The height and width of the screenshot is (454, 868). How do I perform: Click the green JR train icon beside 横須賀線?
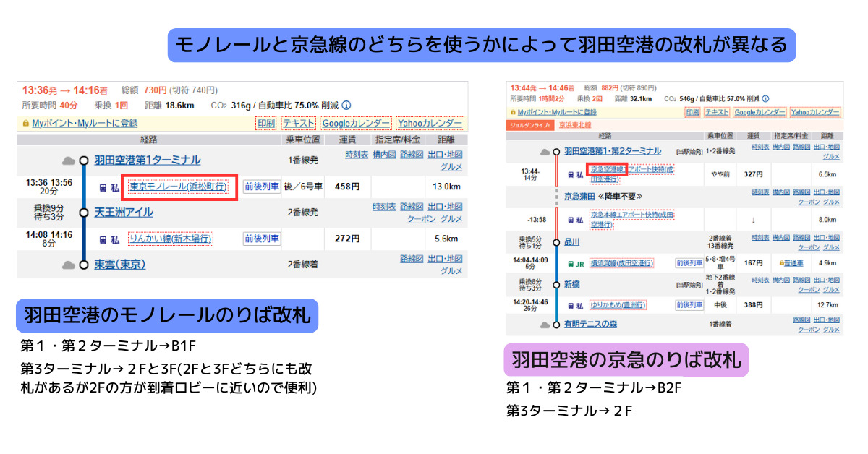[570, 263]
